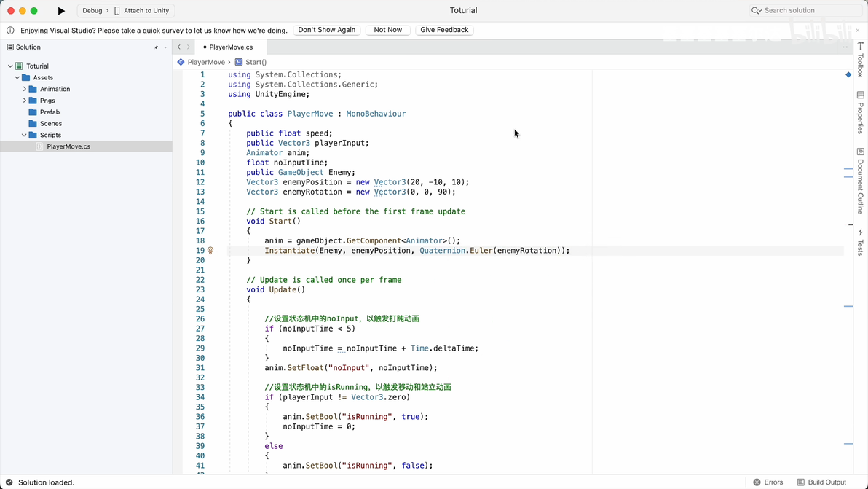
Task: Click the Give Feedback button
Action: pyautogui.click(x=444, y=30)
